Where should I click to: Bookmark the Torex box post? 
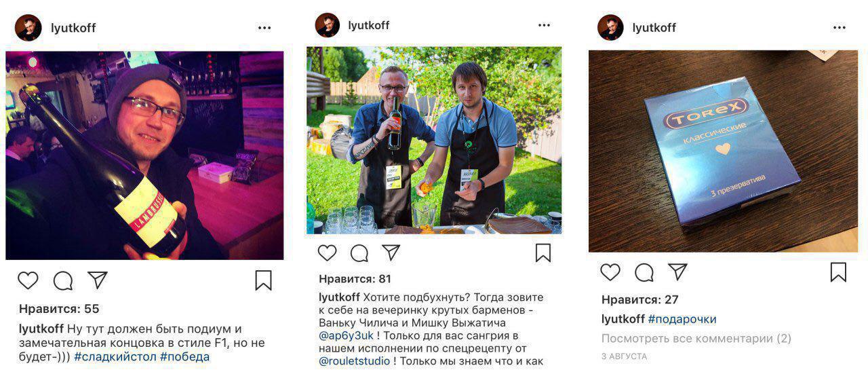(x=838, y=272)
